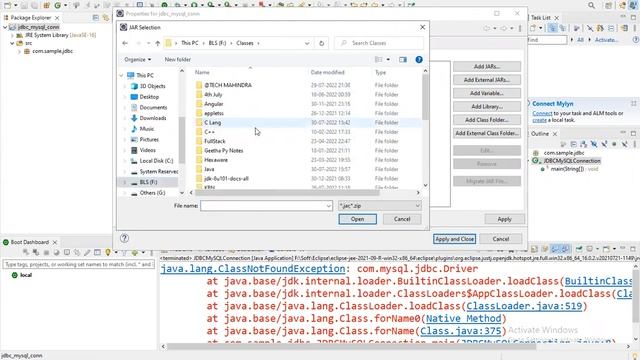Viewport: 640px width, 360px height.
Task: Click Add Class Folder... button
Action: click(487, 120)
